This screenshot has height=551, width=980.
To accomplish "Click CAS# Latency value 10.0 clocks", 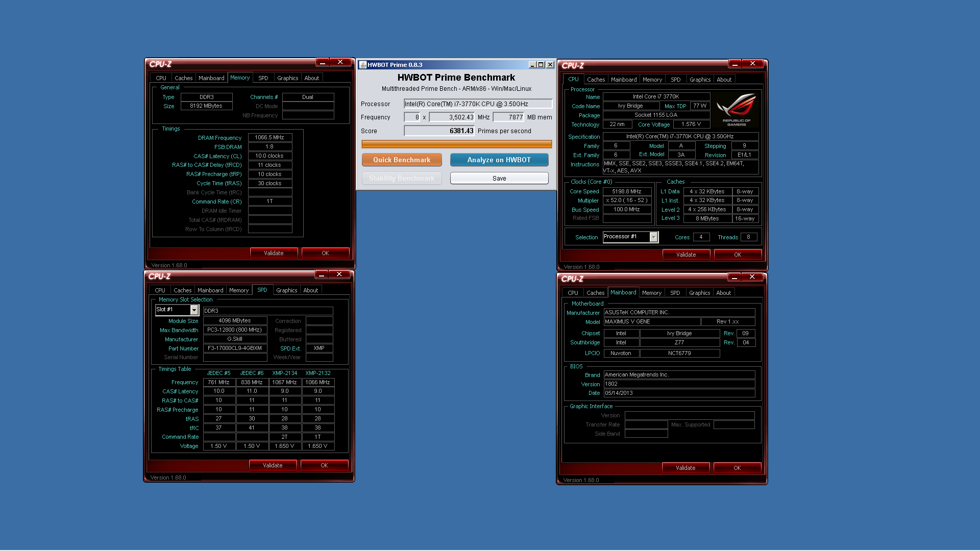I will click(270, 156).
